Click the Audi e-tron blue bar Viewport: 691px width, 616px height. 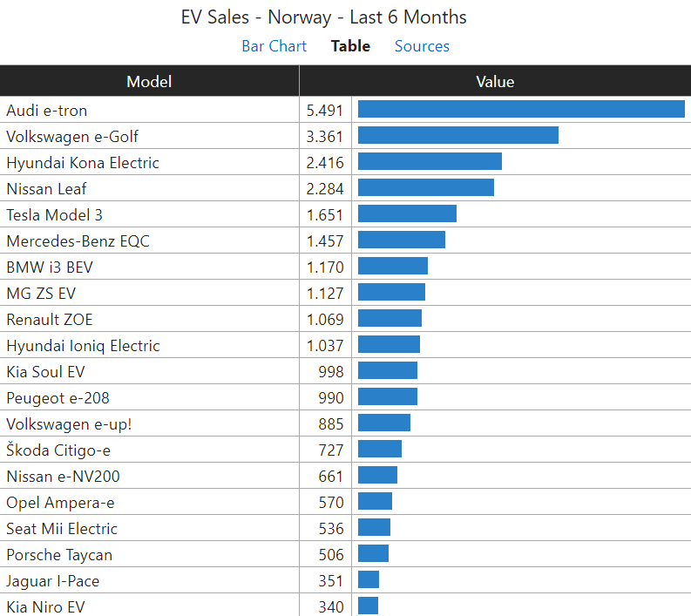tap(521, 109)
